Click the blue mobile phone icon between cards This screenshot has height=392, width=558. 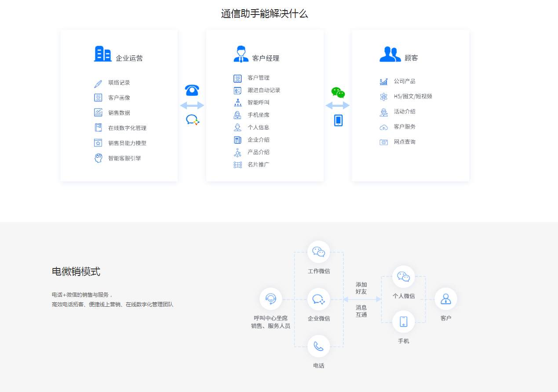pos(338,120)
